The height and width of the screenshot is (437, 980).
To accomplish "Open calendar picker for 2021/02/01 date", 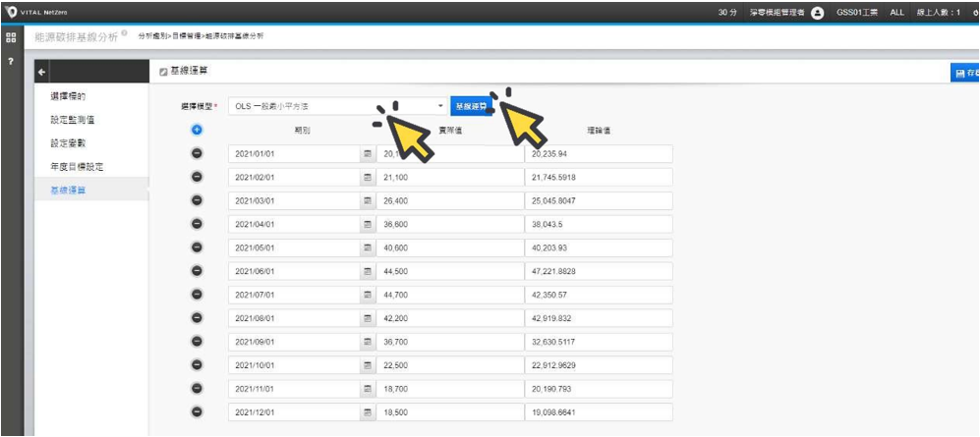I will click(368, 178).
